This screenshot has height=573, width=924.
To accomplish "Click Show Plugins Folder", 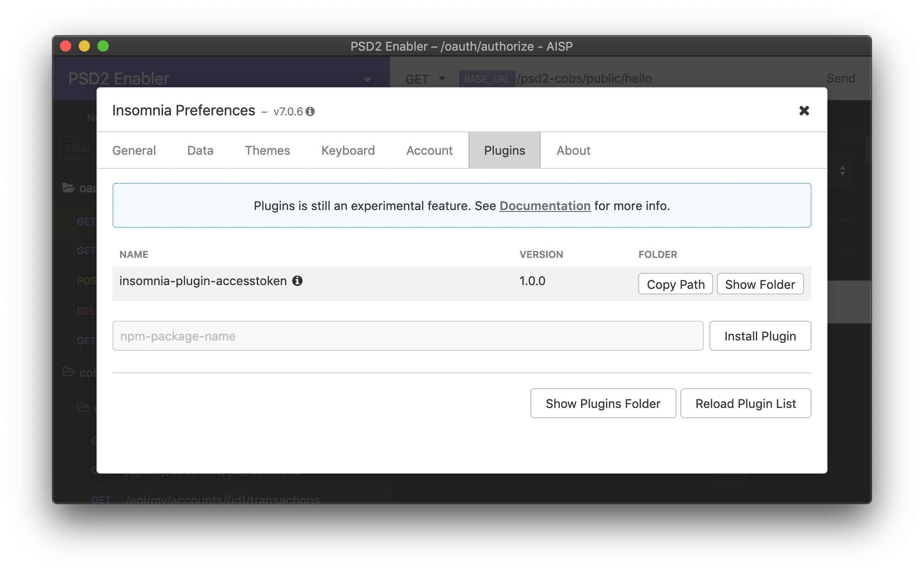I will pos(603,403).
